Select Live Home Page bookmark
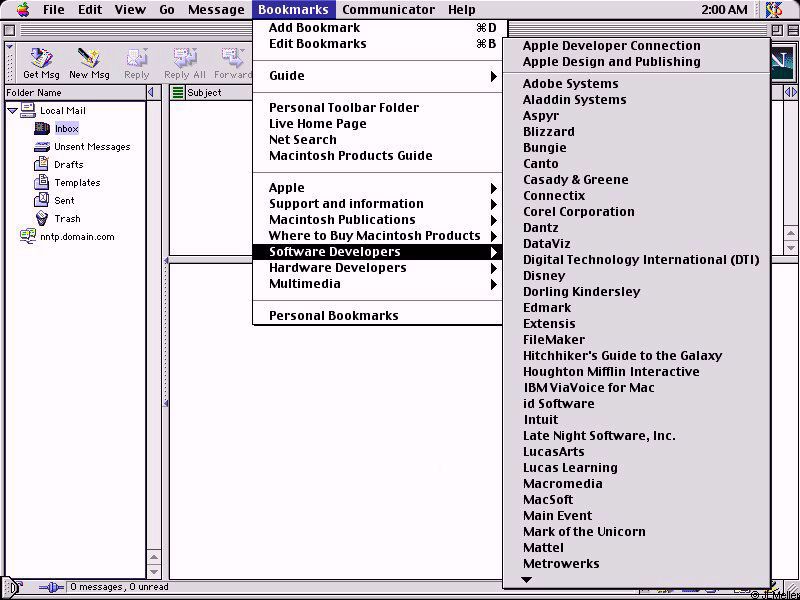 click(x=378, y=123)
